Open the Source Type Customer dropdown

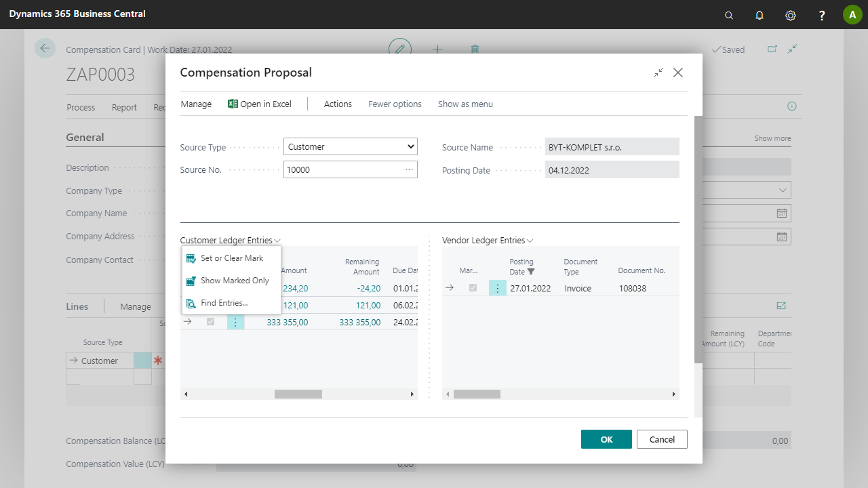pyautogui.click(x=351, y=146)
